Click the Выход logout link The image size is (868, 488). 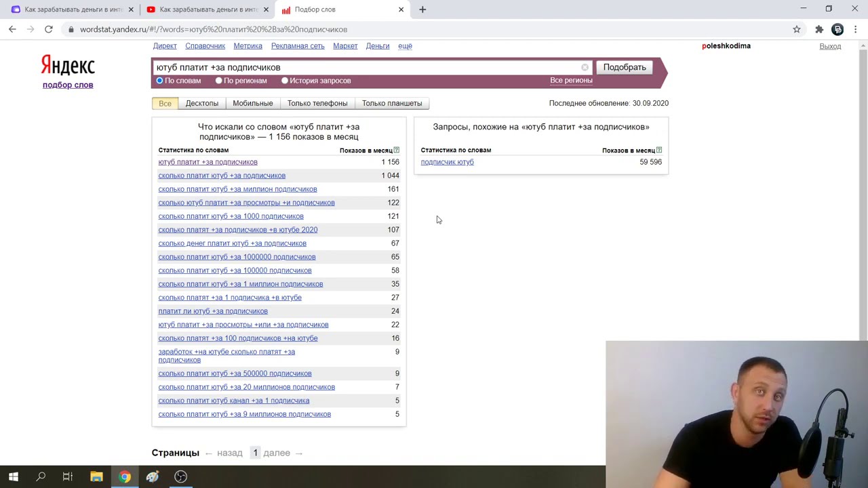coord(830,46)
